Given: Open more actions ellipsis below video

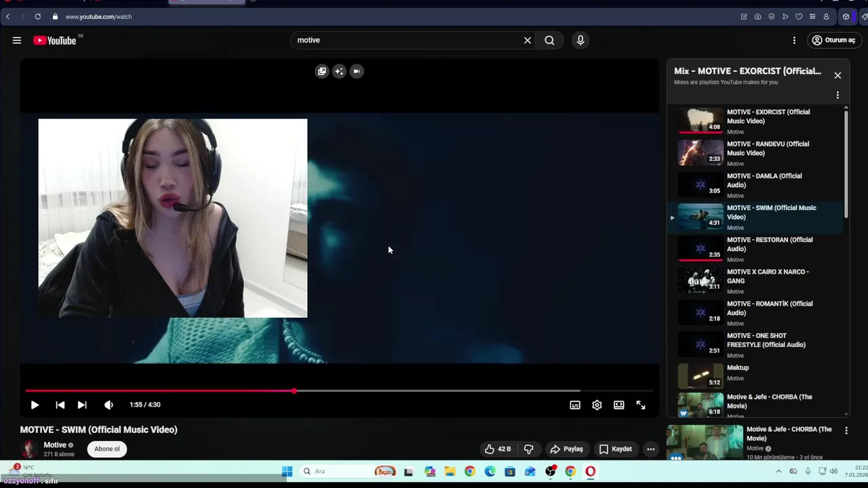Looking at the screenshot, I should pos(650,449).
